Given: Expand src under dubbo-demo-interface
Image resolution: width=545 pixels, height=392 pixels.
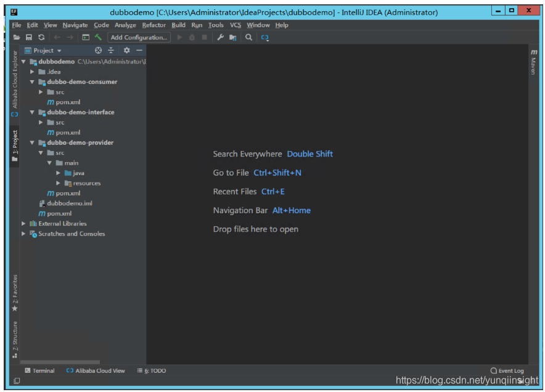Looking at the screenshot, I should point(41,122).
